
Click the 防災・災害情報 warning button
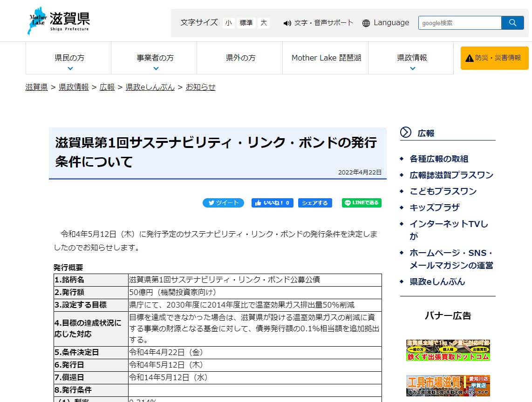[494, 58]
